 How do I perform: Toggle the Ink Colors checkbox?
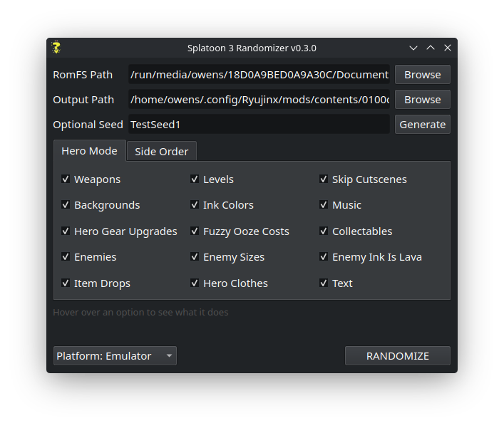(195, 204)
